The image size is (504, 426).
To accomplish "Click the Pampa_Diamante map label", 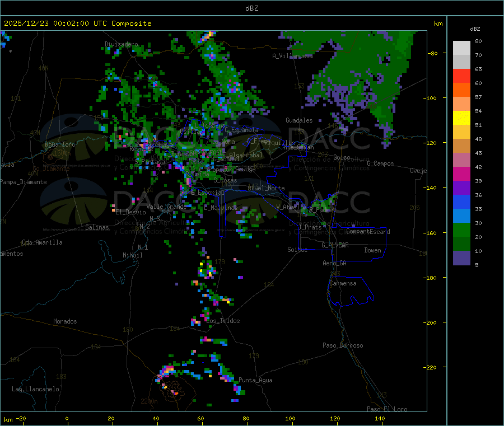I will pyautogui.click(x=24, y=182).
